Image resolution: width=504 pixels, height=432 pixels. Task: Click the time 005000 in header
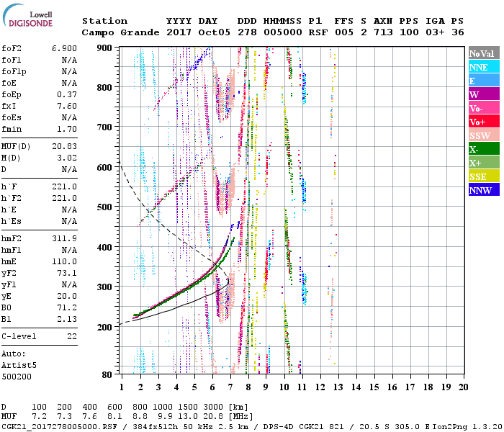pos(282,32)
